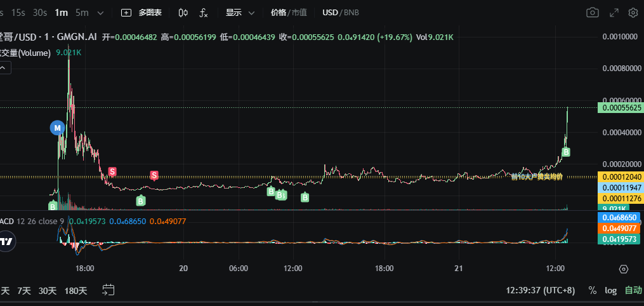
Task: Click the hexagon axis settings icon
Action: [x=624, y=269]
